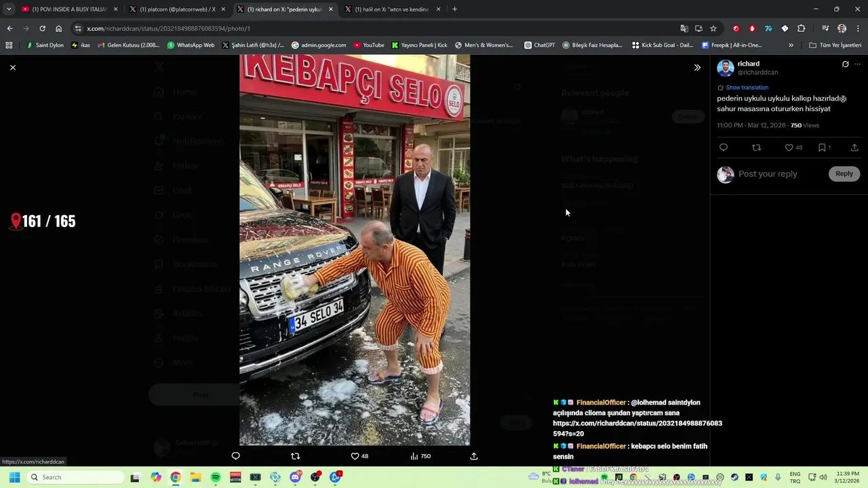Switch to the platcorn (@platcornweb) tab
Viewport: 868px width, 488px height.
click(176, 9)
